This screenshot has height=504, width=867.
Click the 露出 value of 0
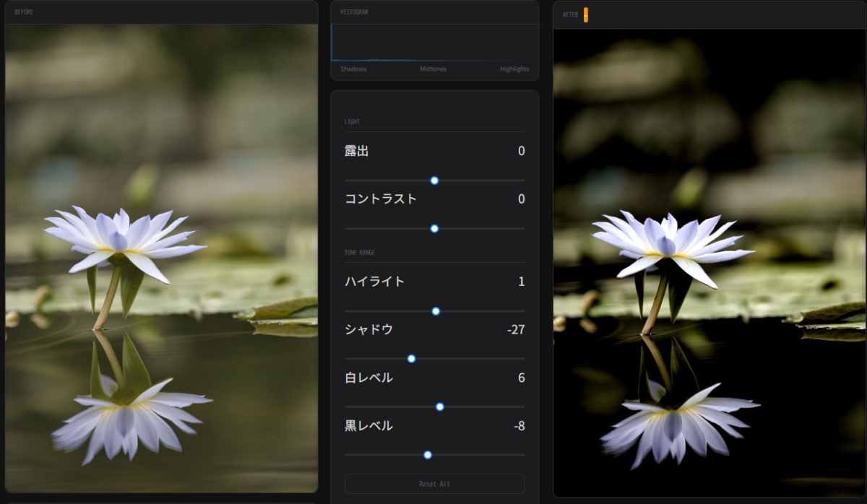point(521,151)
